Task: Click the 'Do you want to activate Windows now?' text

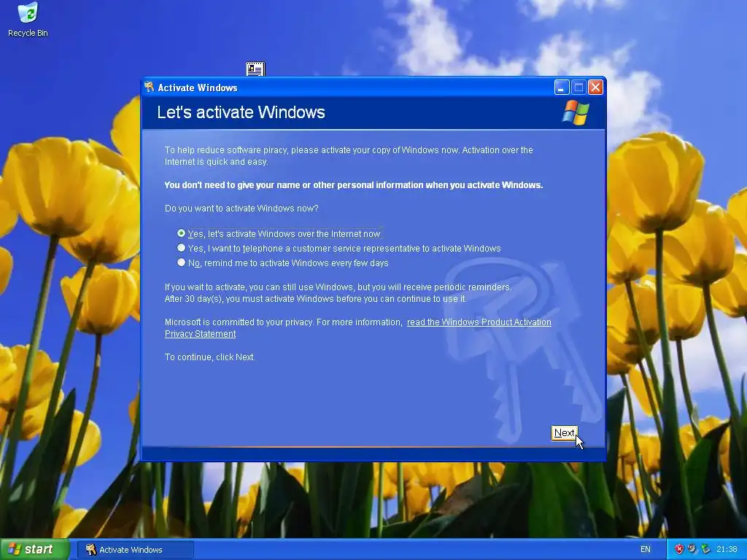Action: (241, 209)
